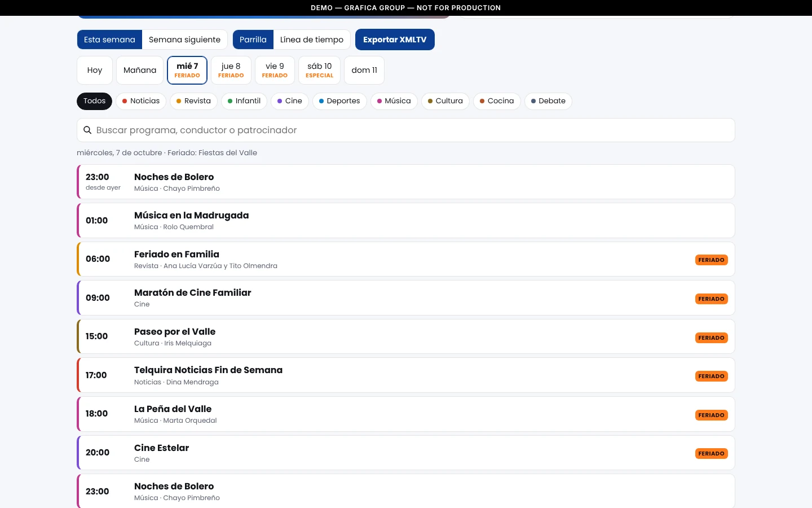Click the search magnifier icon
This screenshot has width=812, height=508.
(x=87, y=130)
